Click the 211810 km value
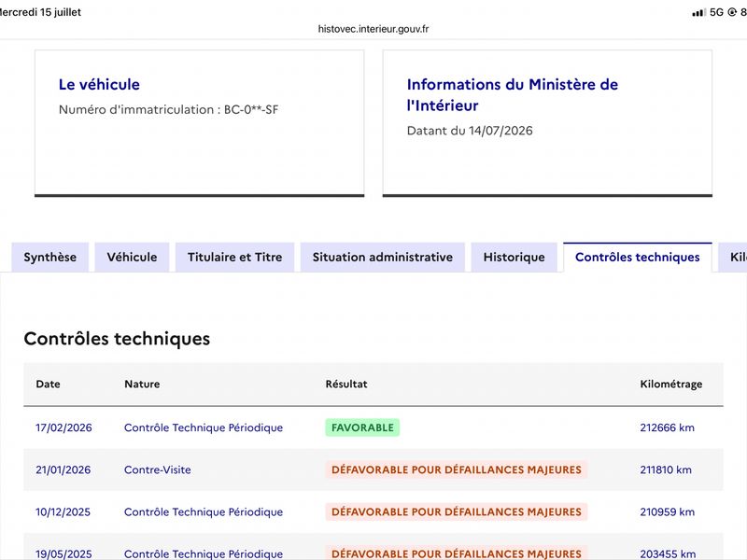Viewport: 747px width, 560px height. (666, 470)
